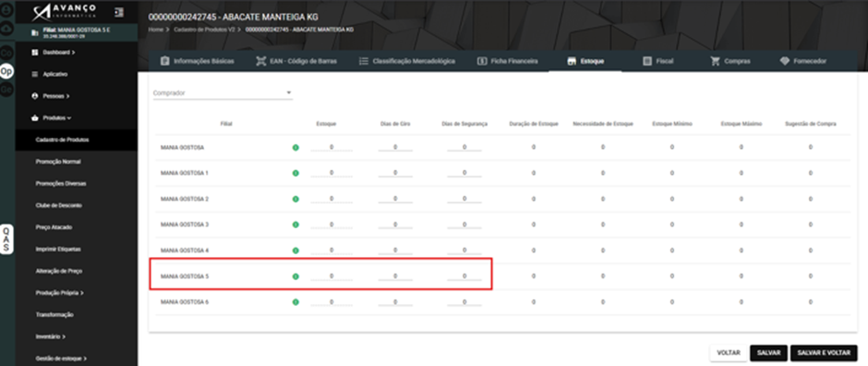Click the Compras shopping cart icon
The width and height of the screenshot is (868, 366).
[716, 61]
